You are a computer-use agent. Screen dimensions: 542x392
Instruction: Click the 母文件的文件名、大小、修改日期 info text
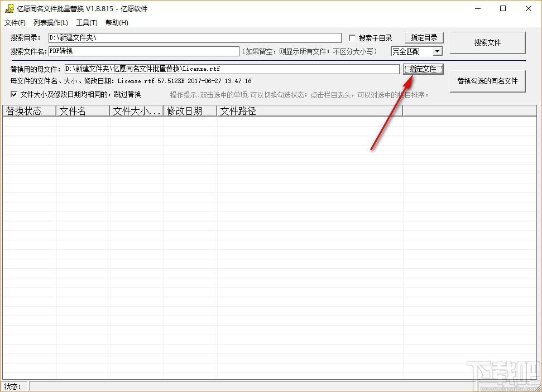pyautogui.click(x=131, y=81)
